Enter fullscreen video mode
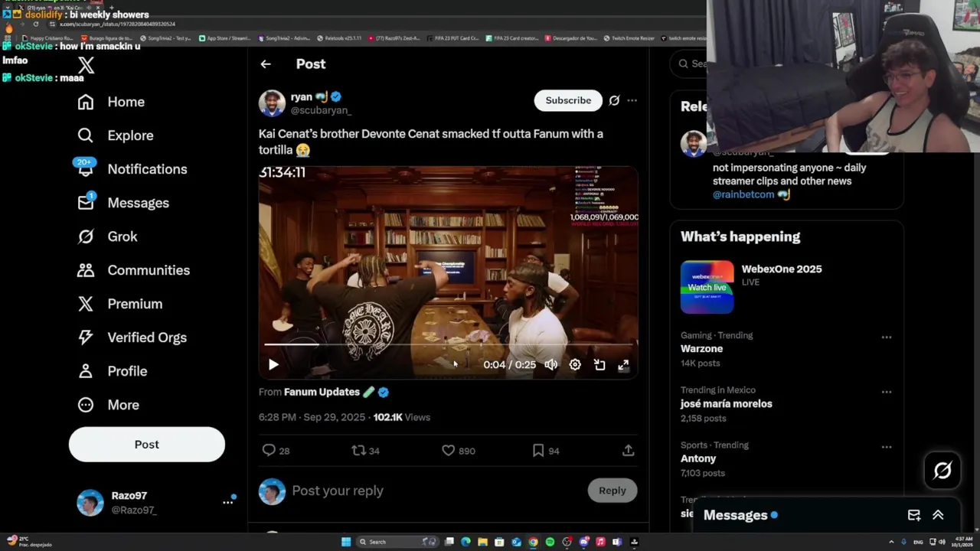 pos(623,365)
